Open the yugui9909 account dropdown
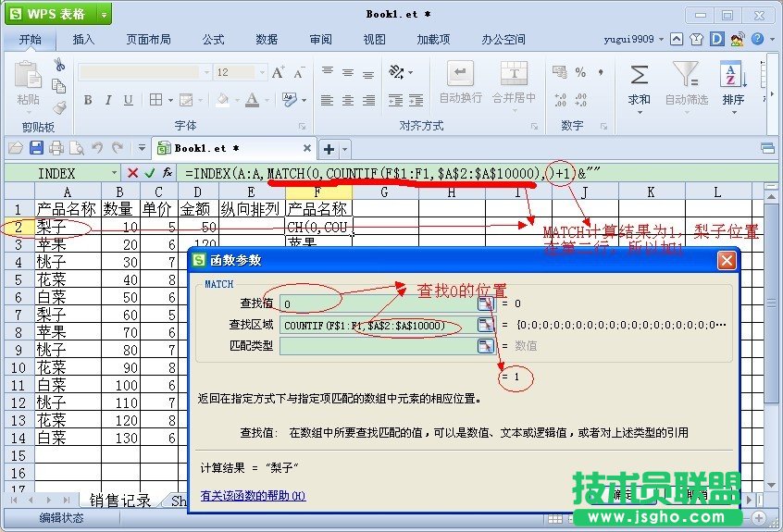783x532 pixels. coord(661,39)
